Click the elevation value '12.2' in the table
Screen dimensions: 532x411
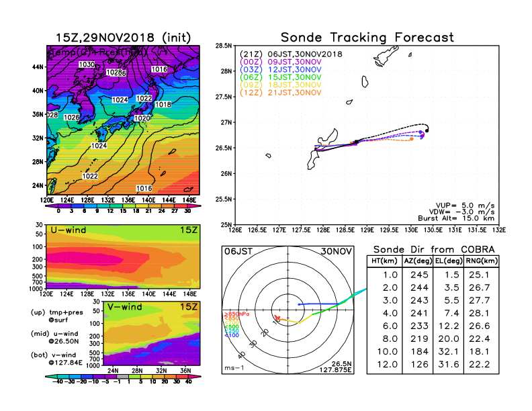click(449, 326)
